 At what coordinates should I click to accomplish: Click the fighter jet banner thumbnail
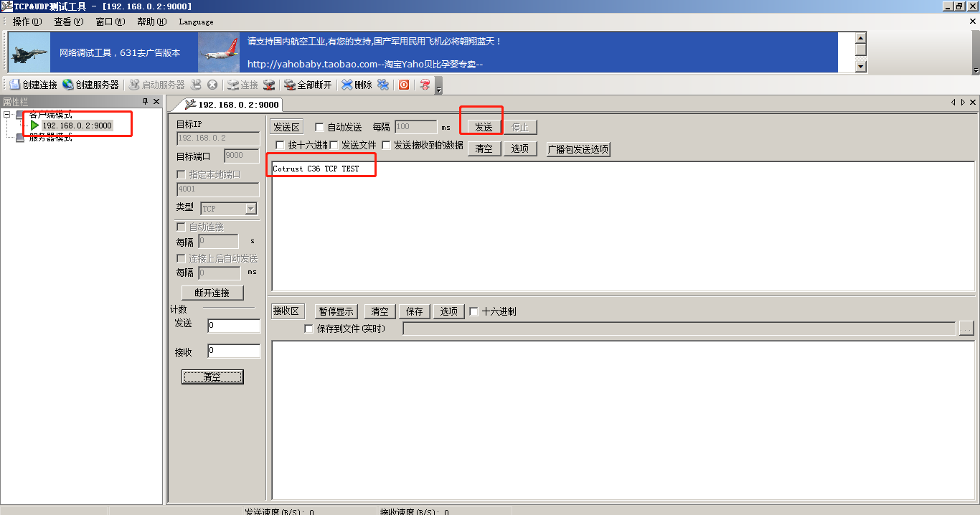pyautogui.click(x=29, y=52)
